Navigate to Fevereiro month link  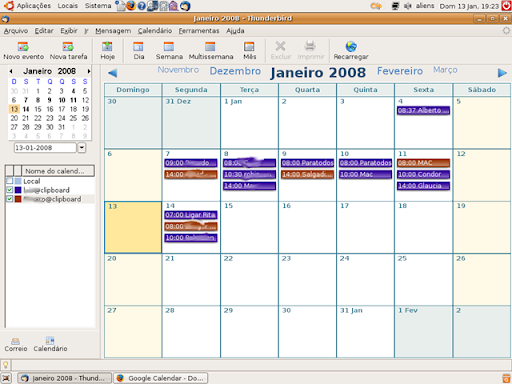400,71
